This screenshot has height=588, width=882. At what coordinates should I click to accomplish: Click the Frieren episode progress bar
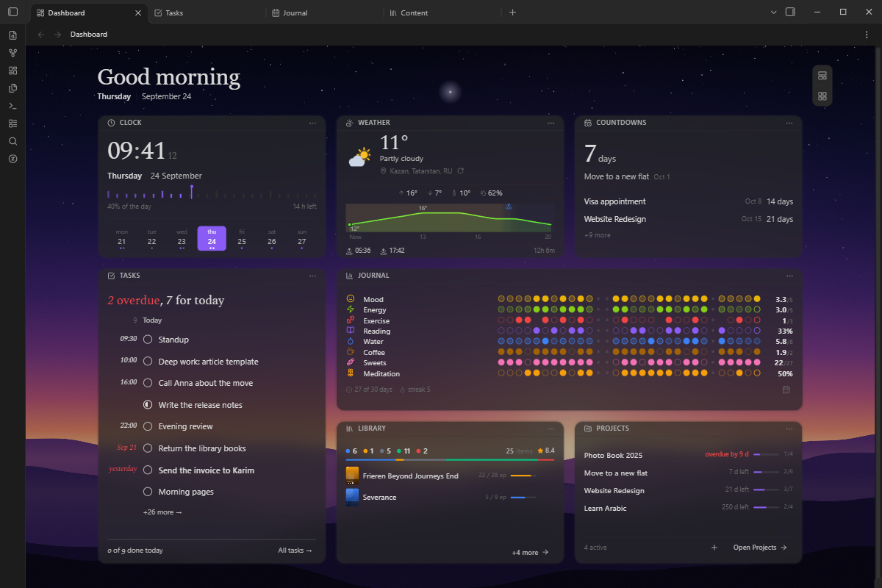(523, 476)
